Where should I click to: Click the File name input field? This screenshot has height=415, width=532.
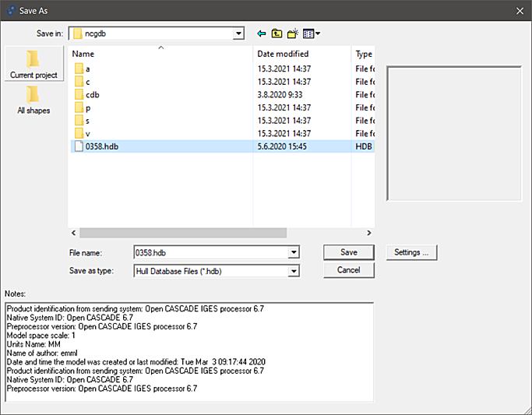tap(211, 252)
